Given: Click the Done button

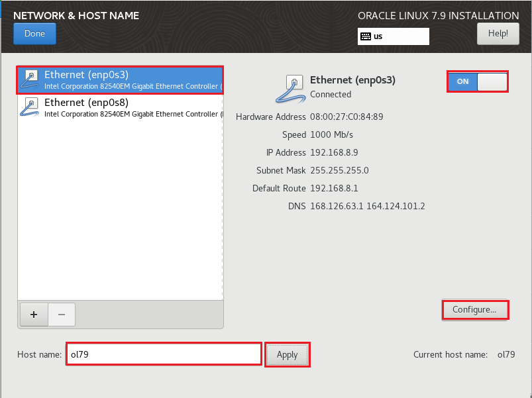Looking at the screenshot, I should pyautogui.click(x=34, y=34).
